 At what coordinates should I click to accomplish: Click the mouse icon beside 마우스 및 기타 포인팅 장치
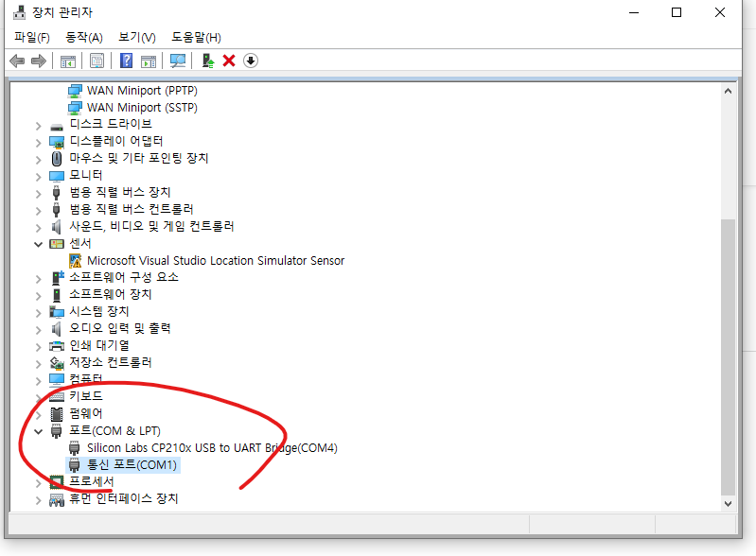57,159
